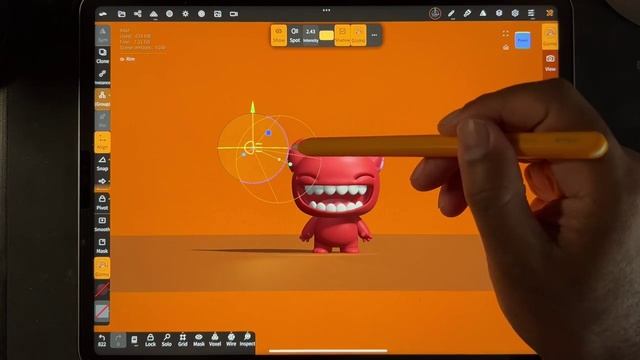The width and height of the screenshot is (640, 360).
Task: Toggle Wire wireframe display
Action: (x=231, y=340)
